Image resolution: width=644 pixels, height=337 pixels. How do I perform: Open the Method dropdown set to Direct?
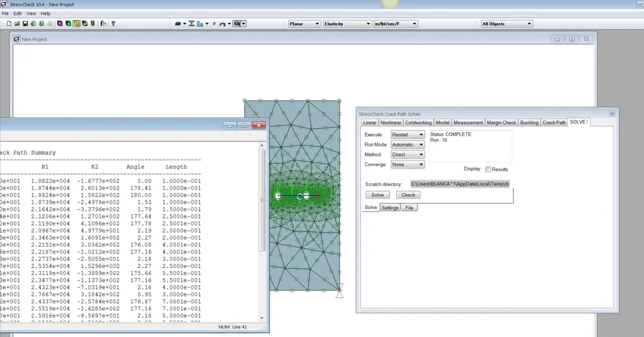tap(407, 154)
